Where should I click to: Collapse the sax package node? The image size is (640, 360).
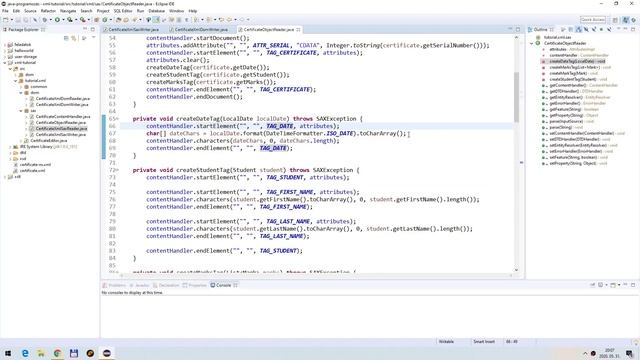pyautogui.click(x=21, y=111)
